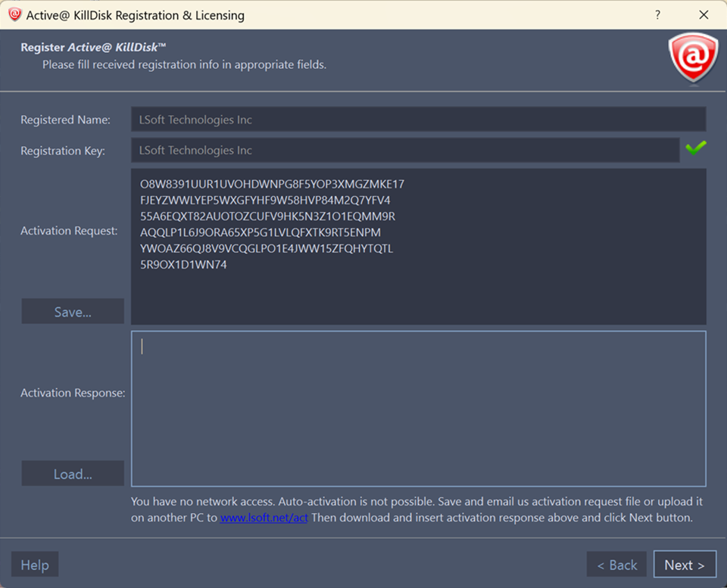This screenshot has height=588, width=727.
Task: Click the "Activation Response:" label
Action: pos(73,393)
